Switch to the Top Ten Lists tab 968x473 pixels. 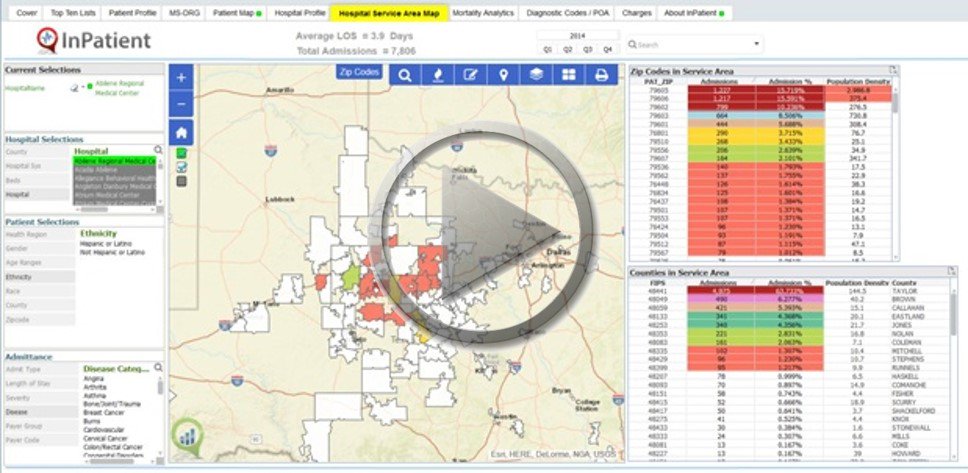[73, 13]
